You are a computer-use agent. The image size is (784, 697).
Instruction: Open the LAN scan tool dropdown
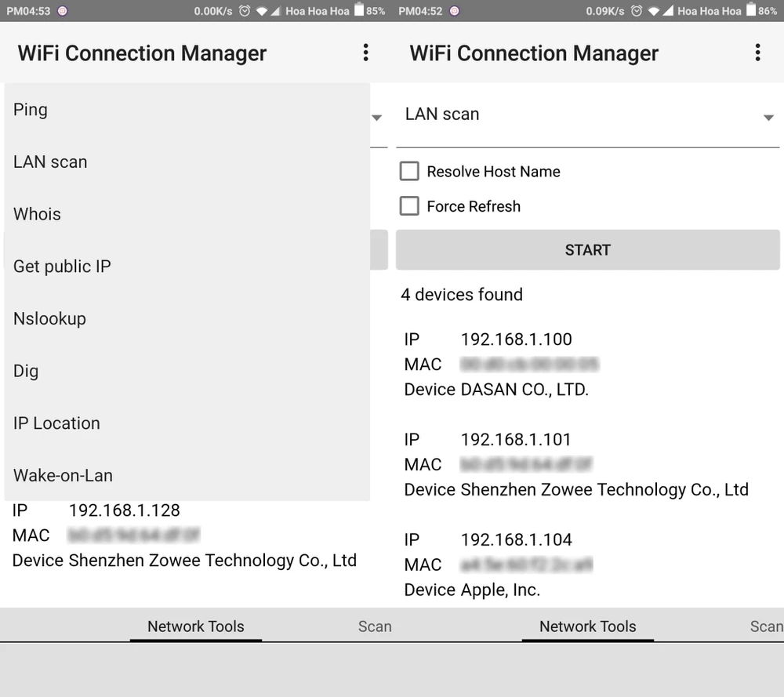point(588,115)
